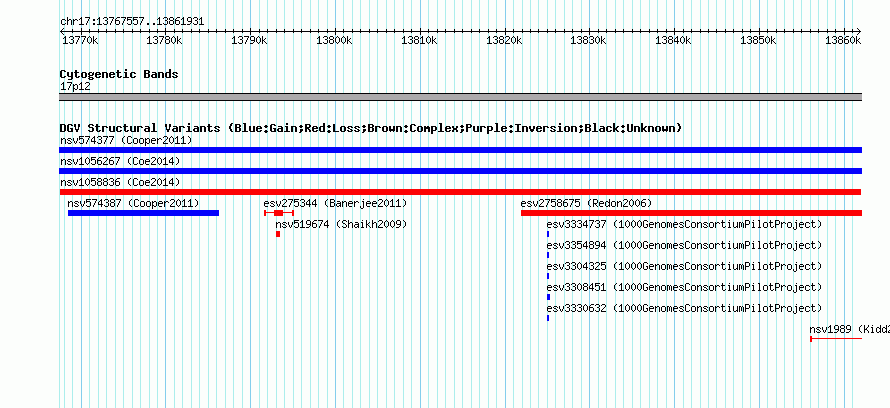Select esv3304325 1000Genomes variant label
Viewport: 890px width, 408px height.
point(684,266)
